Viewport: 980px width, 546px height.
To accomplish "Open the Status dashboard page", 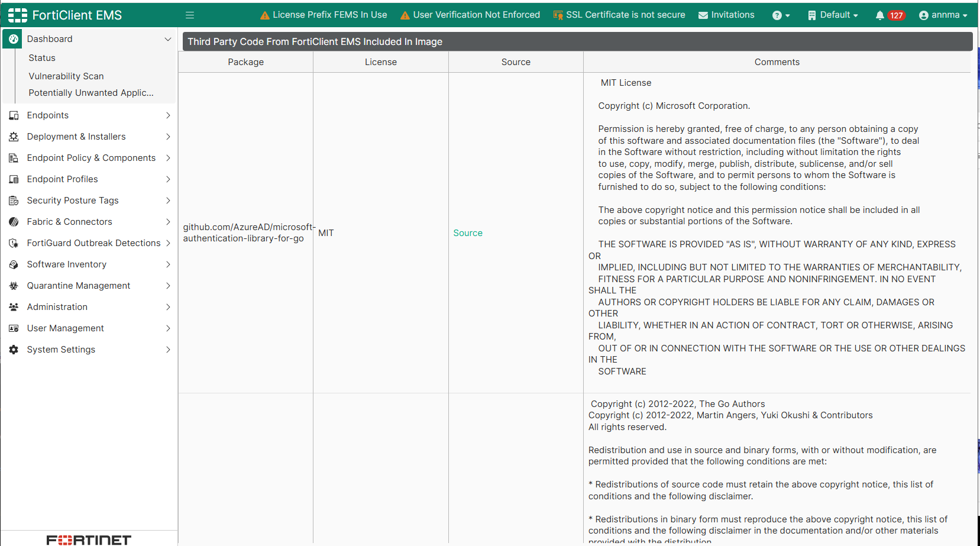I will 42,58.
